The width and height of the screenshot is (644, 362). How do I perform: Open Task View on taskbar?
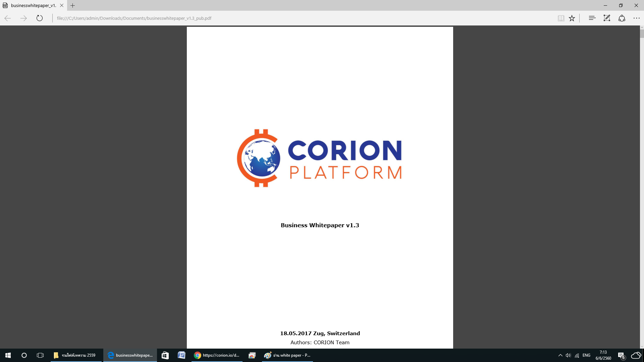40,355
